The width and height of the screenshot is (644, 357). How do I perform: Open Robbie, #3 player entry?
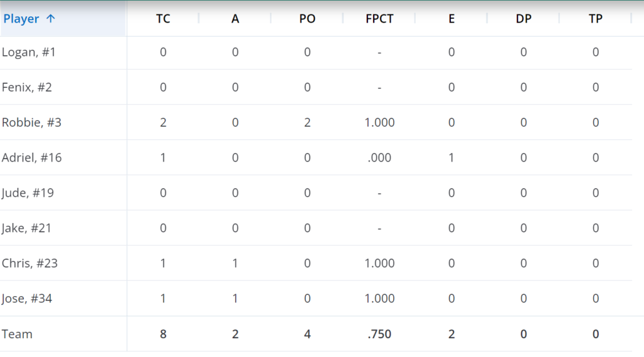point(31,123)
